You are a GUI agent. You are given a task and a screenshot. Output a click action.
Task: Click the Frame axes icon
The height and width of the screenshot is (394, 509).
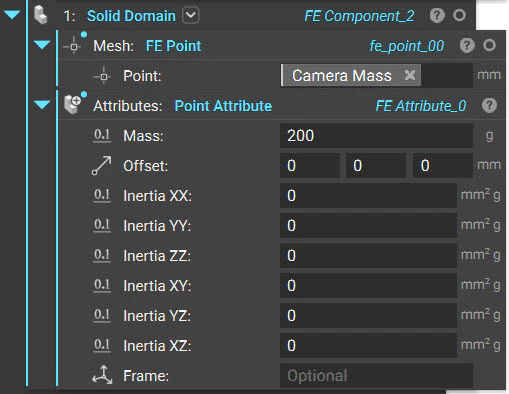102,375
